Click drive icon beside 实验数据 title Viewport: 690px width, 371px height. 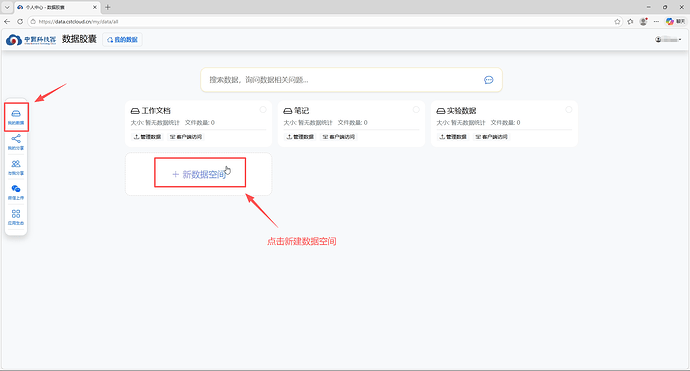pyautogui.click(x=440, y=111)
